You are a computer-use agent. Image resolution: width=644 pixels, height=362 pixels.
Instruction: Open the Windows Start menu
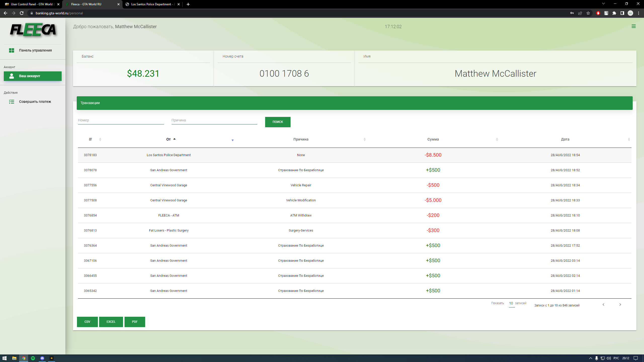[x=5, y=358]
